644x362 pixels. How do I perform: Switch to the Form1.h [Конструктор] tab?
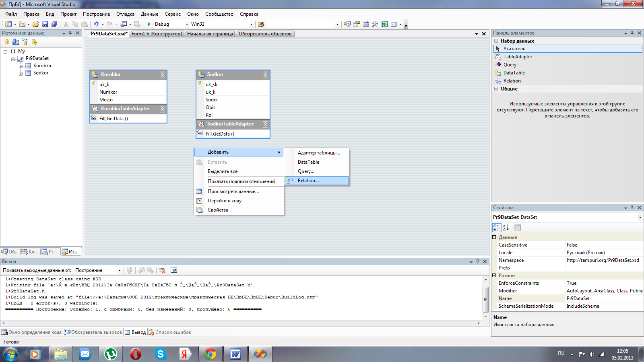coord(157,34)
